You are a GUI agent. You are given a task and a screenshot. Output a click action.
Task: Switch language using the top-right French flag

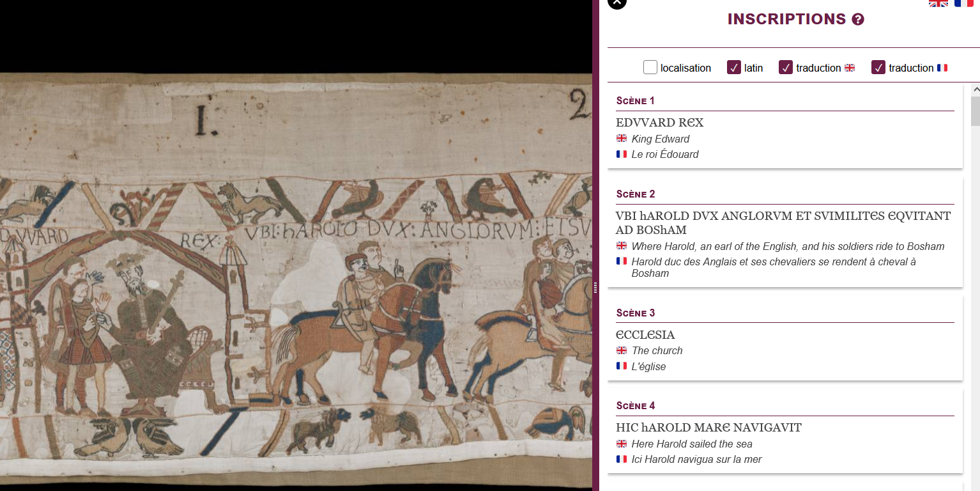pyautogui.click(x=963, y=3)
